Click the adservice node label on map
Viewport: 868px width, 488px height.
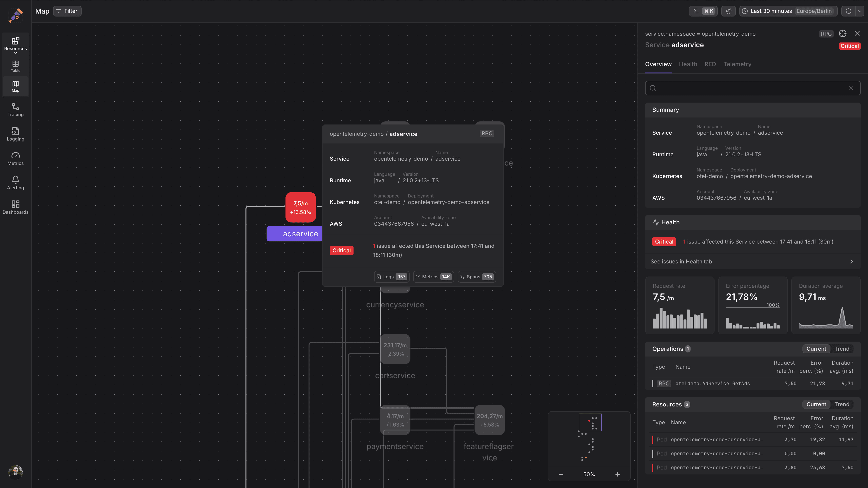294,234
